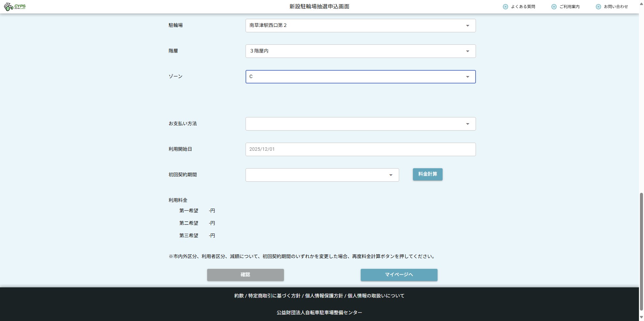Image resolution: width=644 pixels, height=321 pixels.
Task: Open 個人情報保護方針 footer link
Action: (324, 296)
